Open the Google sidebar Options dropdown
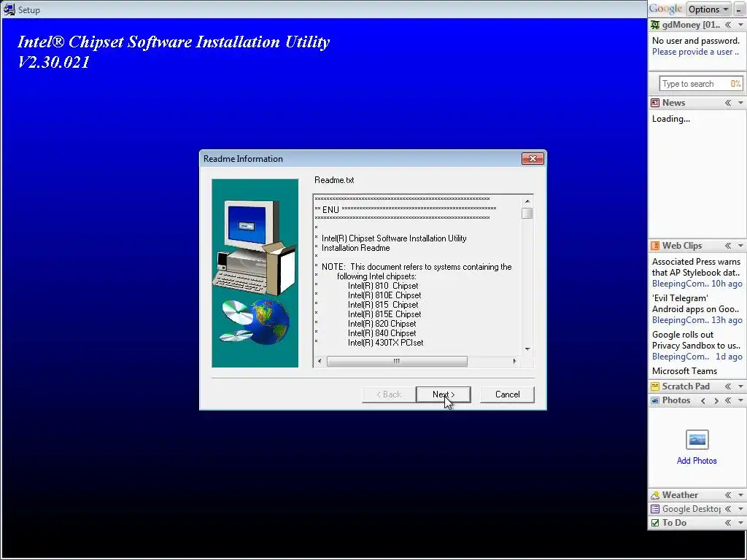Image resolution: width=747 pixels, height=560 pixels. click(x=708, y=9)
